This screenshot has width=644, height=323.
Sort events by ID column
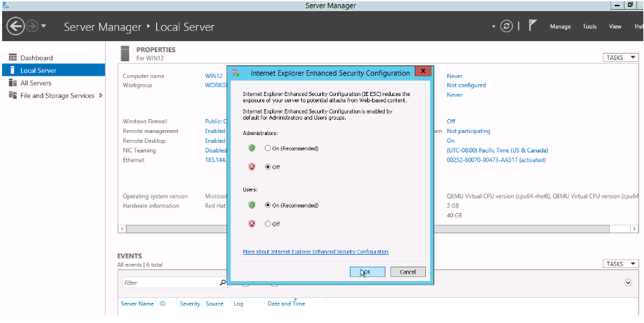click(x=162, y=304)
